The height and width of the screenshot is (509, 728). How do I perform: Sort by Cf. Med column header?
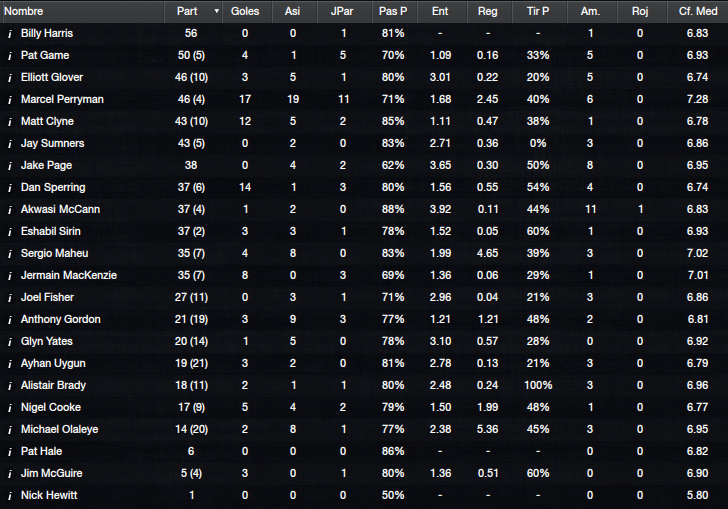click(698, 11)
